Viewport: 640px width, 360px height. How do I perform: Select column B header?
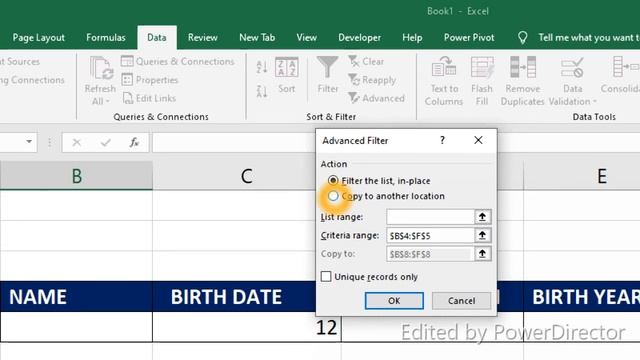[x=76, y=176]
